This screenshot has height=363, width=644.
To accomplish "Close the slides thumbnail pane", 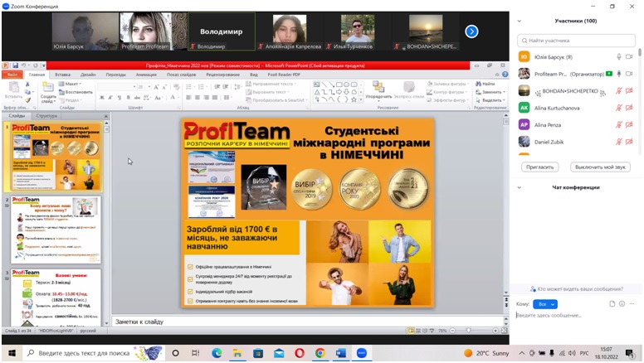I will (105, 116).
